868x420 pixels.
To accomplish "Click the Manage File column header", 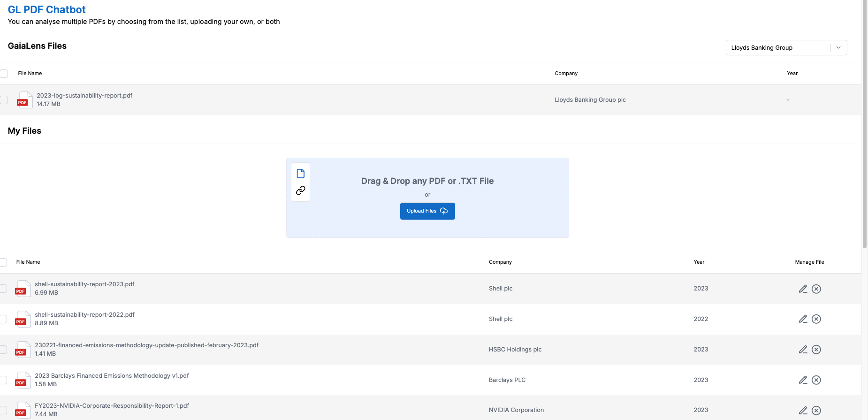I will [x=809, y=262].
